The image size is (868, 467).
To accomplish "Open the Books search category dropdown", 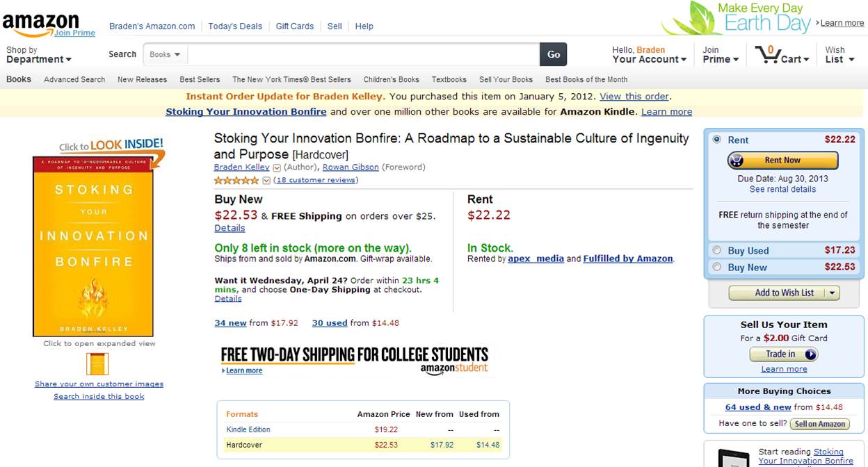I will (165, 54).
